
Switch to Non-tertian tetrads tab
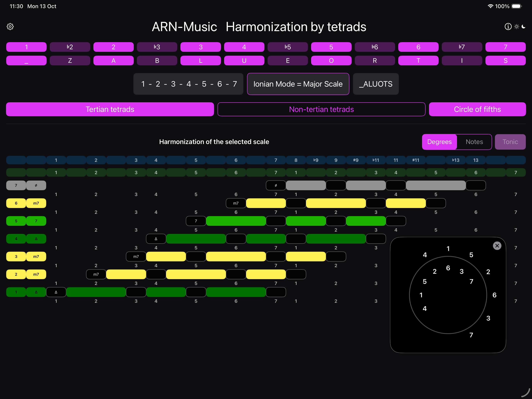321,109
